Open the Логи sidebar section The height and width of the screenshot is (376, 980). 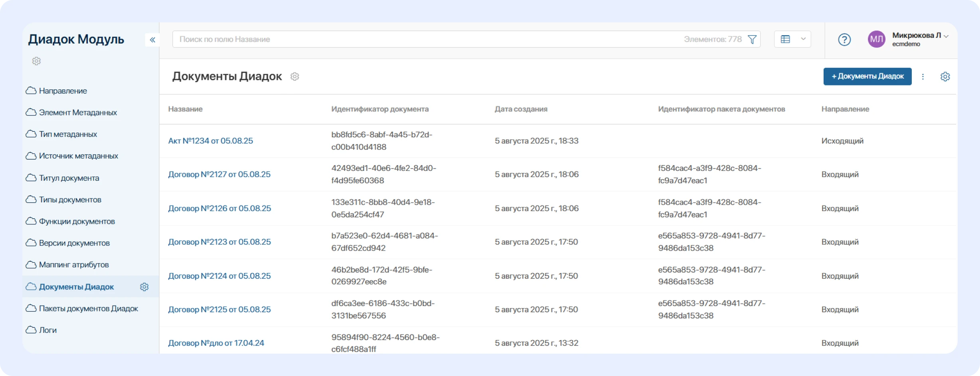[47, 330]
